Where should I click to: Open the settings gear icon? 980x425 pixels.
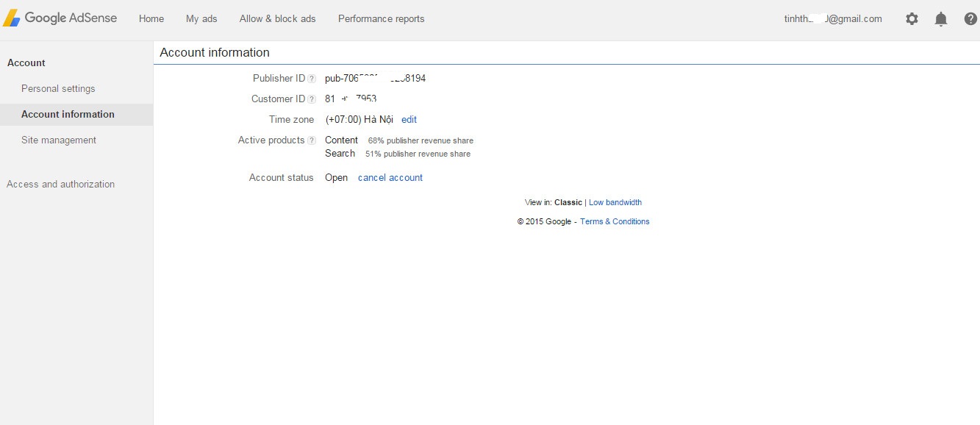(x=912, y=19)
